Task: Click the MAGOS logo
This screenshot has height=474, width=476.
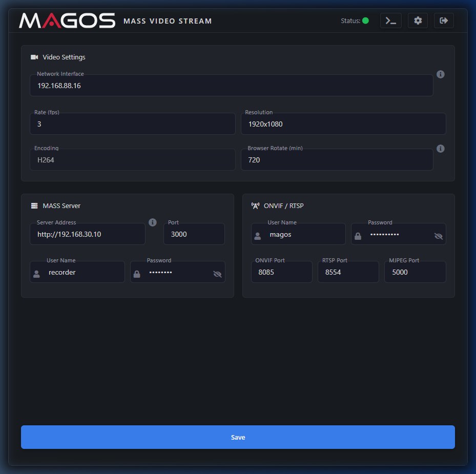Action: coord(67,20)
